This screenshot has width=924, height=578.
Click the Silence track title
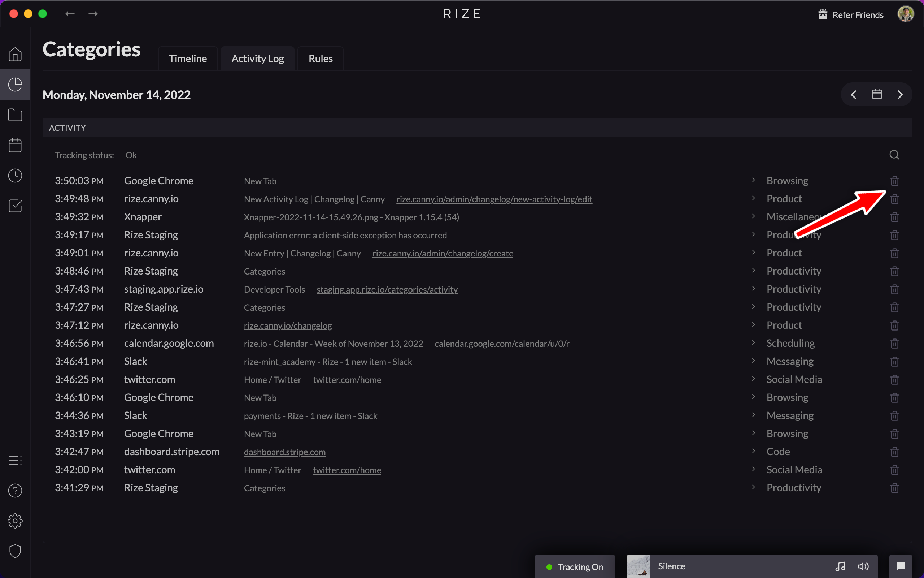(x=672, y=566)
